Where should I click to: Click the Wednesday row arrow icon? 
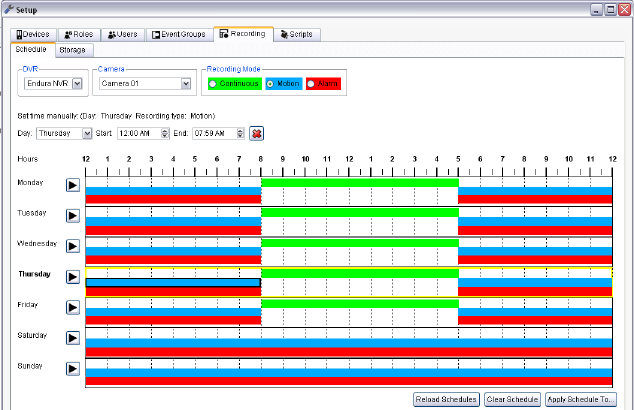coord(73,246)
